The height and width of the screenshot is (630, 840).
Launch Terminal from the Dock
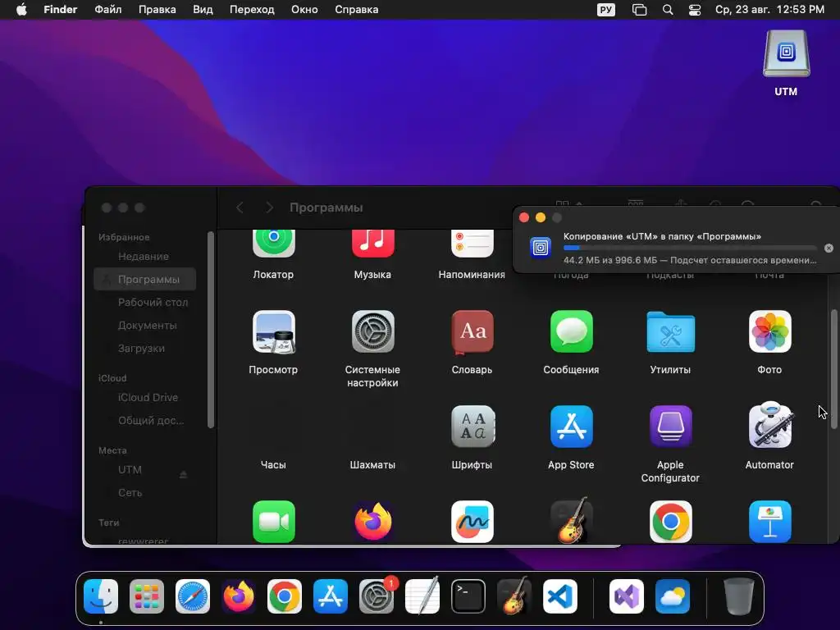(468, 596)
